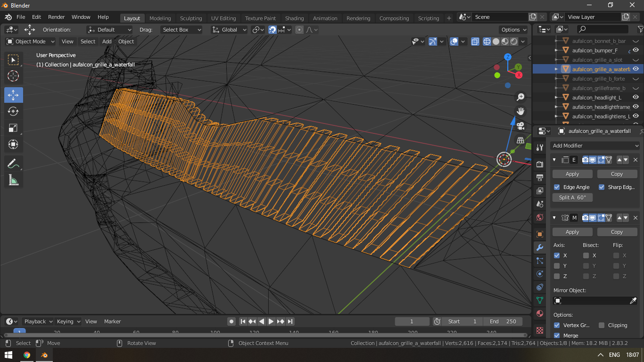Open the Render menu
The height and width of the screenshot is (362, 644).
56,17
